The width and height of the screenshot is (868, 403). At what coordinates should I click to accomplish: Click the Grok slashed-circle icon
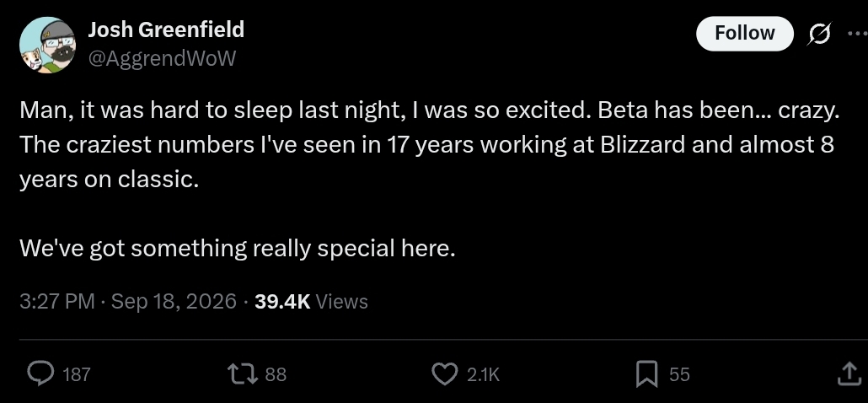point(819,35)
